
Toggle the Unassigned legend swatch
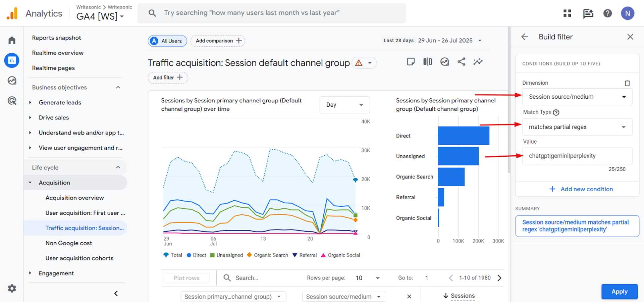(212, 255)
